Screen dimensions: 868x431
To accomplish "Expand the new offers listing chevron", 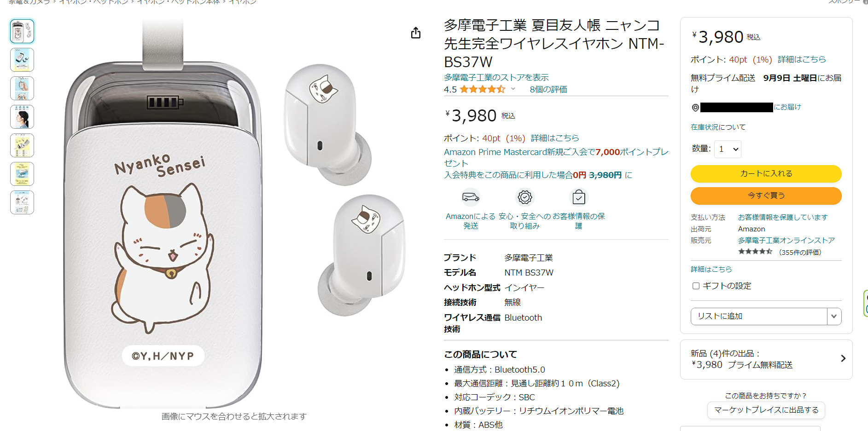I will 843,358.
